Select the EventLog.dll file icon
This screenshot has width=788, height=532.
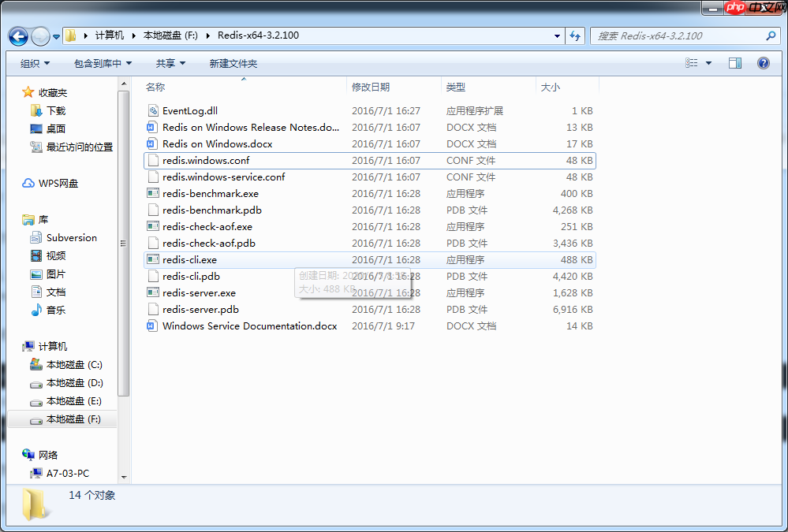153,110
